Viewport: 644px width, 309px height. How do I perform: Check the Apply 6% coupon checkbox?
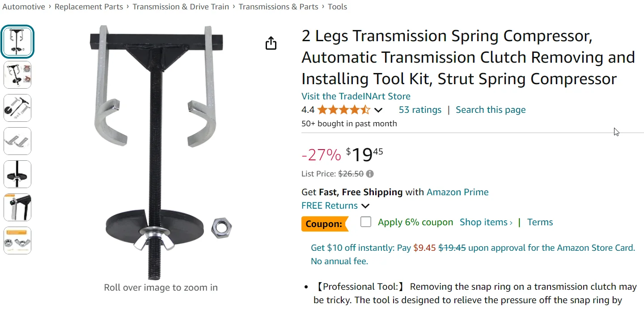[x=366, y=222]
